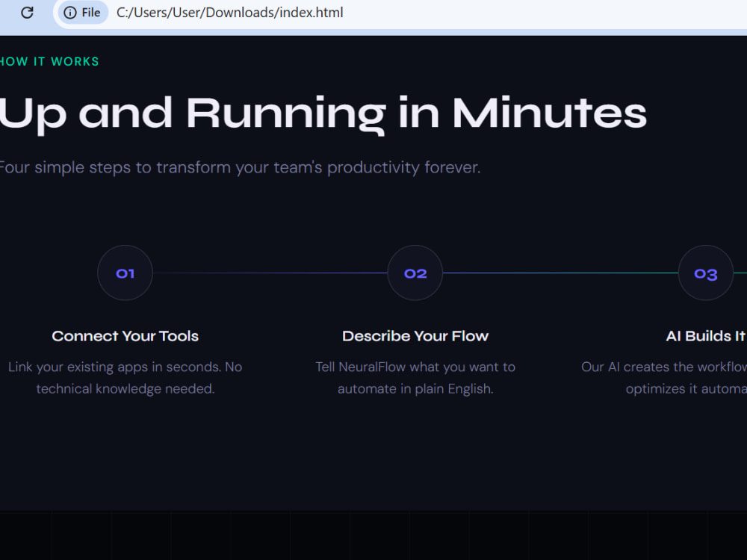Reload the page with the refresh icon
The image size is (747, 560).
(x=27, y=13)
